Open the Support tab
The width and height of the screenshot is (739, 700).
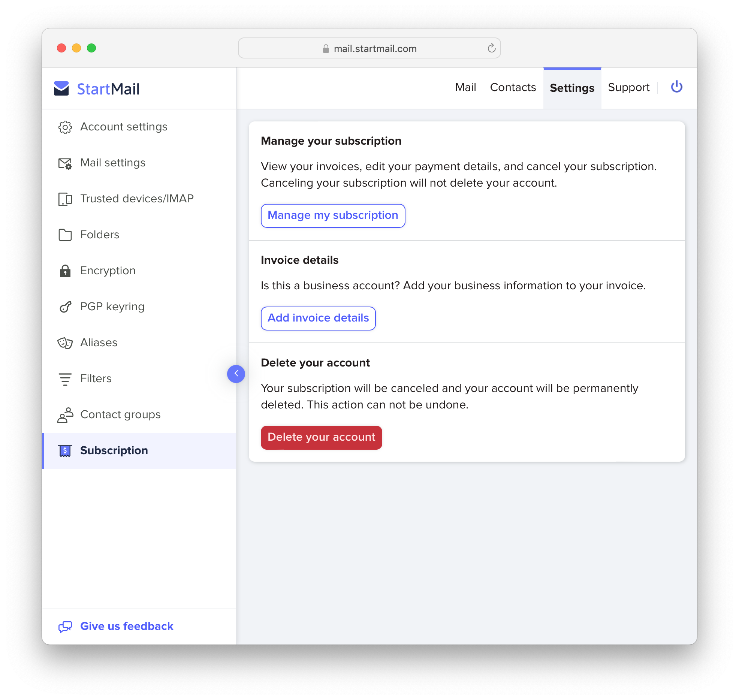point(628,87)
